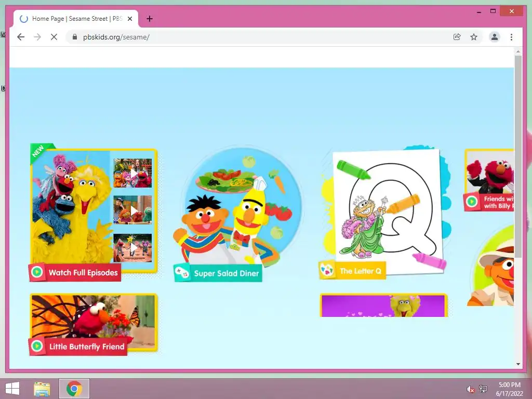Open the Friends with Billy video card
The image size is (532, 399).
[x=489, y=180]
